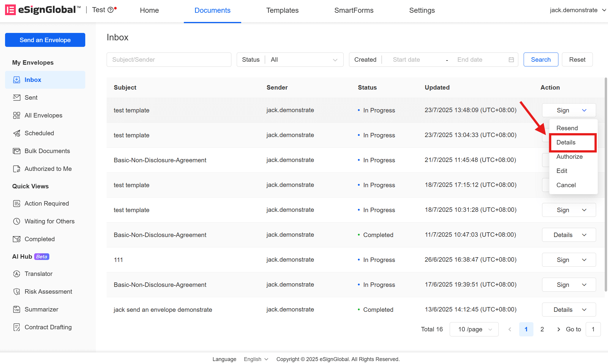Click Details for jack send an envelope row
Viewport: 608px width, 364px height.
pyautogui.click(x=563, y=310)
